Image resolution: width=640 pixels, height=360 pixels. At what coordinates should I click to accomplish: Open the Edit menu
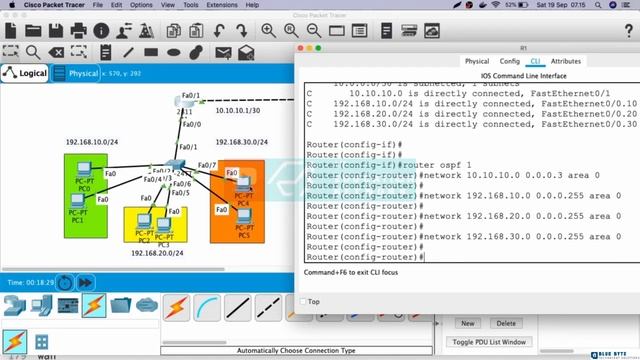click(116, 5)
